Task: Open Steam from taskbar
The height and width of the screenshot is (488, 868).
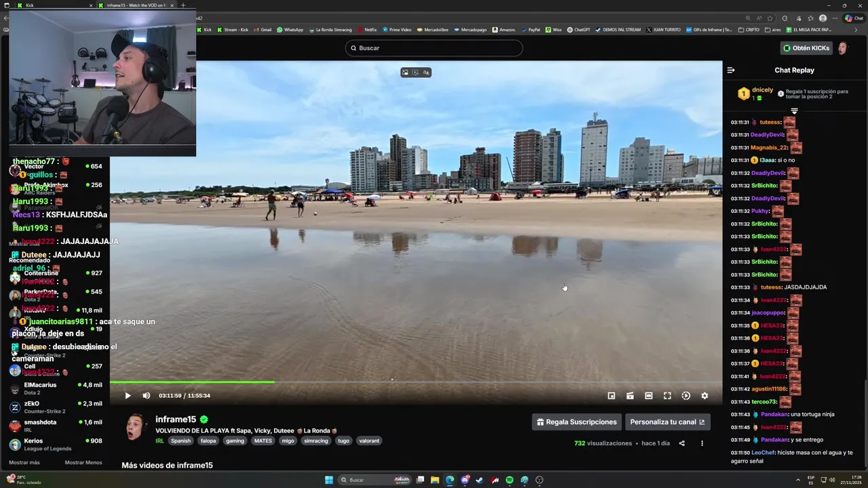Action: [479, 480]
